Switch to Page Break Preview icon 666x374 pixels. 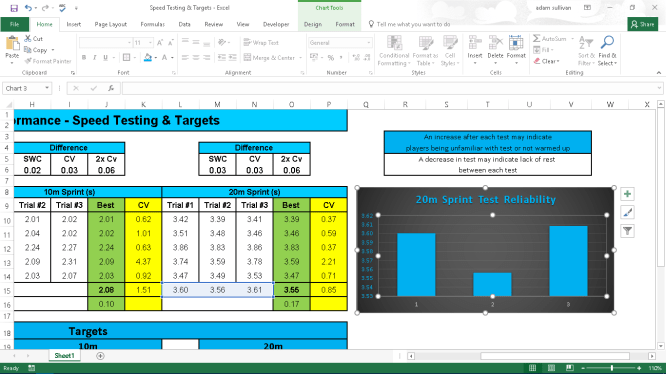[x=570, y=368]
